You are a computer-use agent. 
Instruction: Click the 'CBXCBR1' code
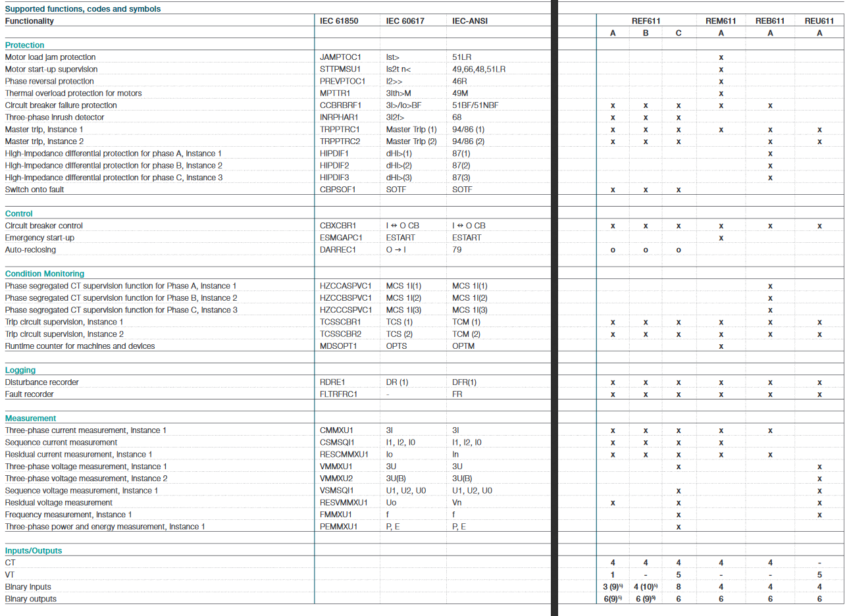tap(338, 226)
